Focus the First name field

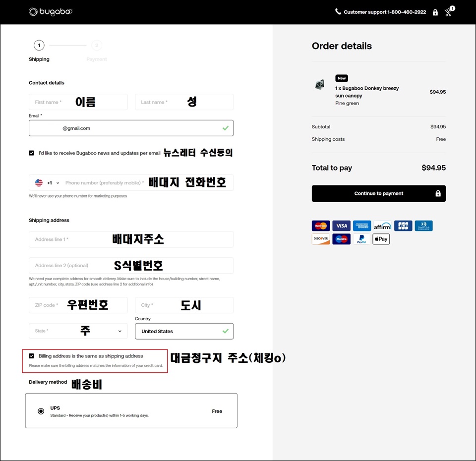(78, 102)
